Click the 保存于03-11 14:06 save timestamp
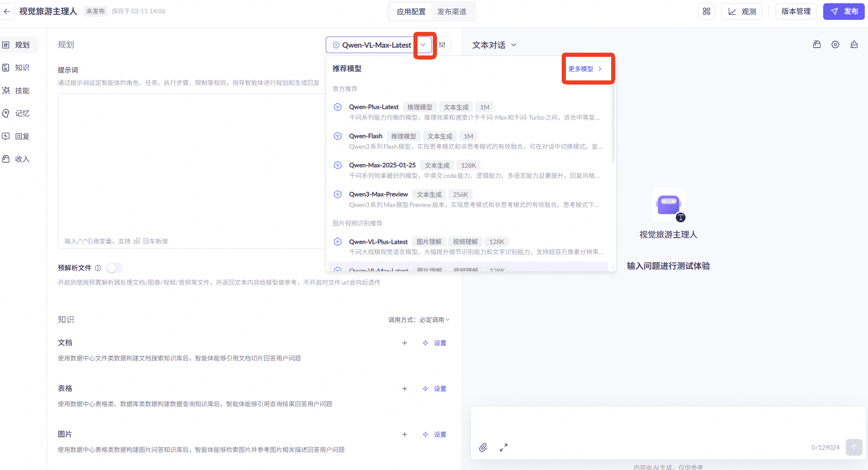 (x=139, y=11)
